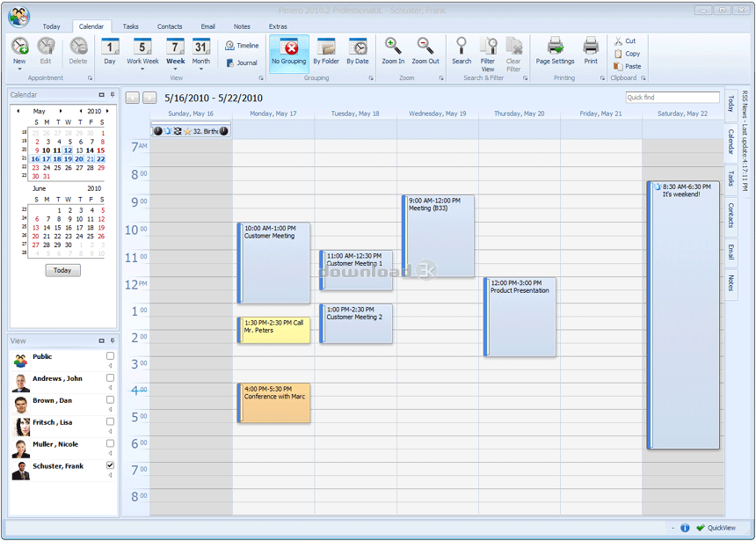Switch to Work Week view
756x541 pixels.
[142, 50]
